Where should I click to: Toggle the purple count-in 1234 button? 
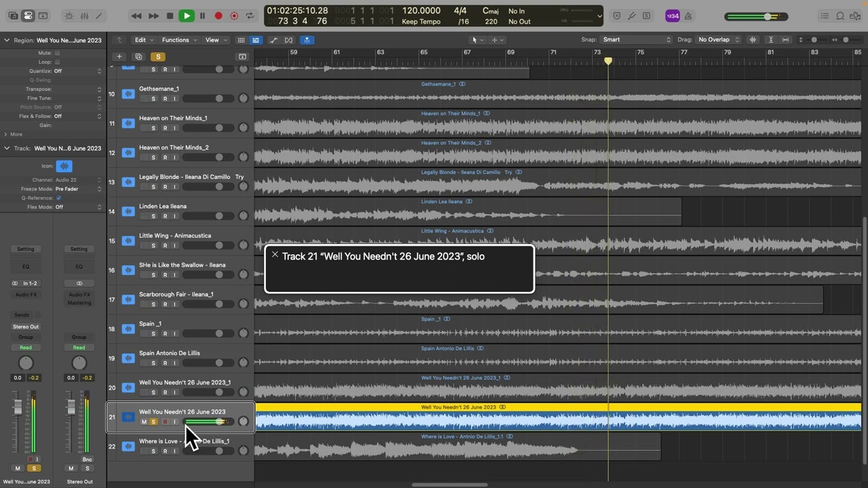[672, 16]
